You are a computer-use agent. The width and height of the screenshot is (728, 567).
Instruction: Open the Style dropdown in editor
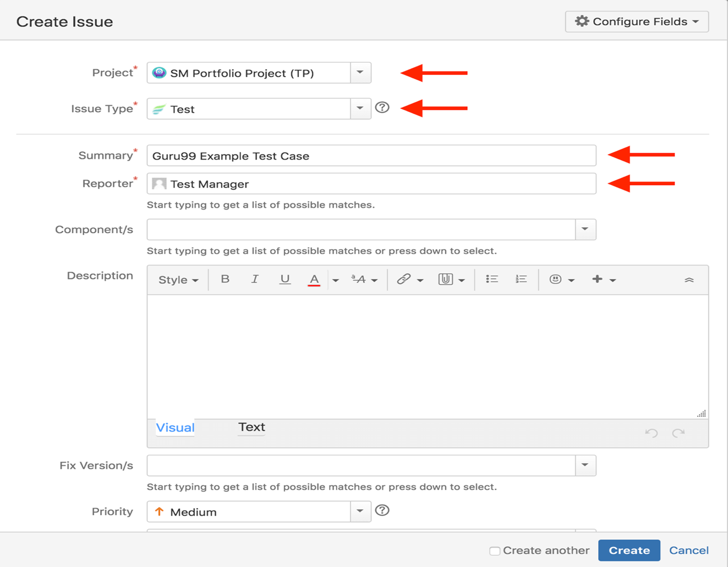(x=178, y=280)
